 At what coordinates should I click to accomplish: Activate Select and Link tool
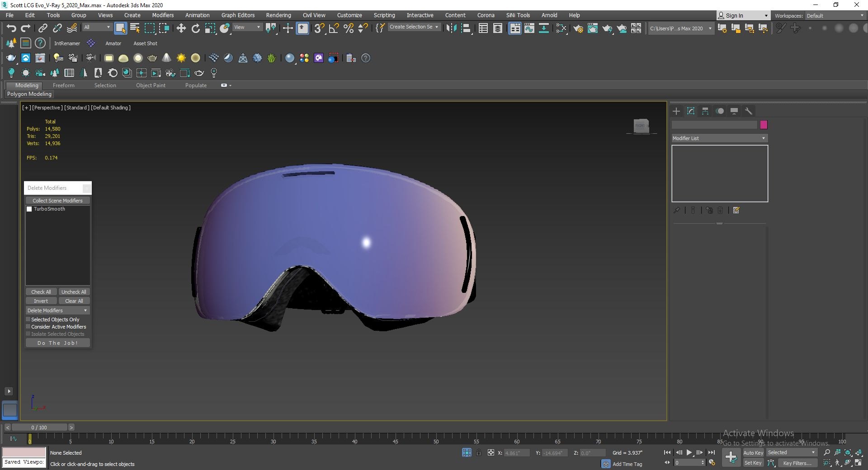(42, 28)
